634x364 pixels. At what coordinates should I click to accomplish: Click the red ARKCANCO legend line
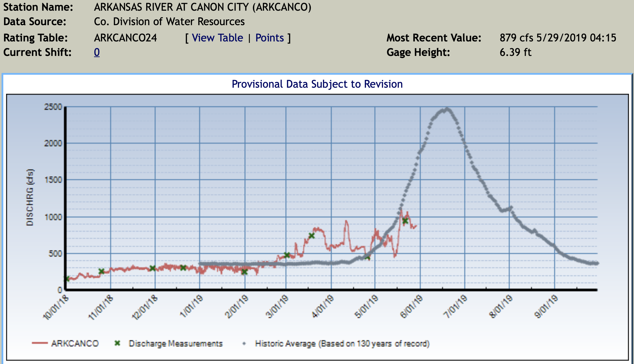coord(40,343)
